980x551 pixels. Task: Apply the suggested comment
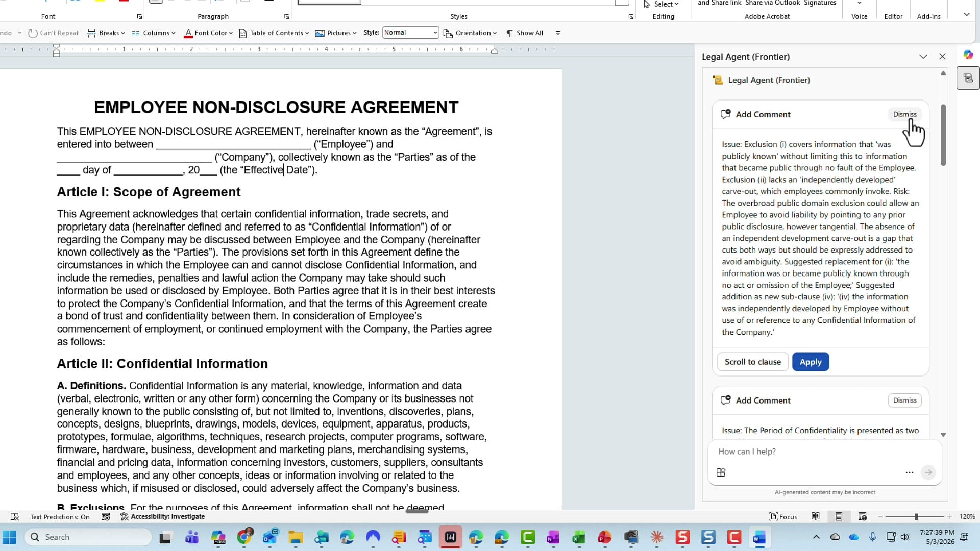811,362
